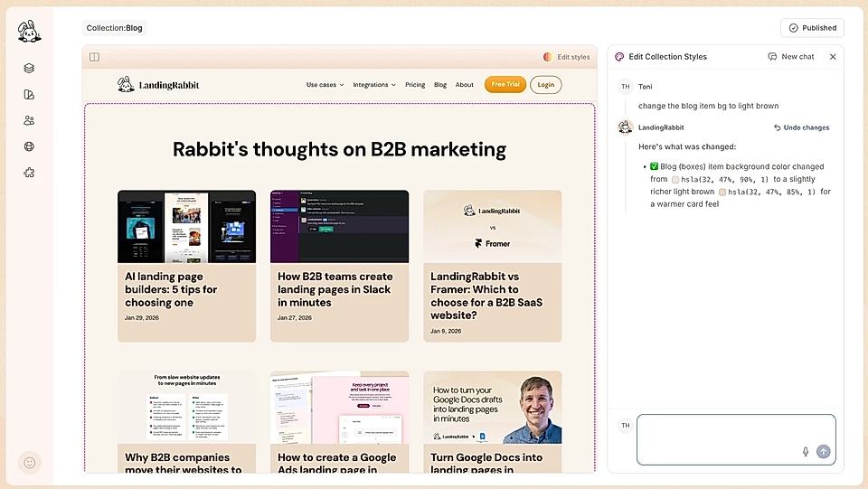Open the Google Ads landing page post thumbnail
This screenshot has height=489, width=868.
click(x=339, y=407)
